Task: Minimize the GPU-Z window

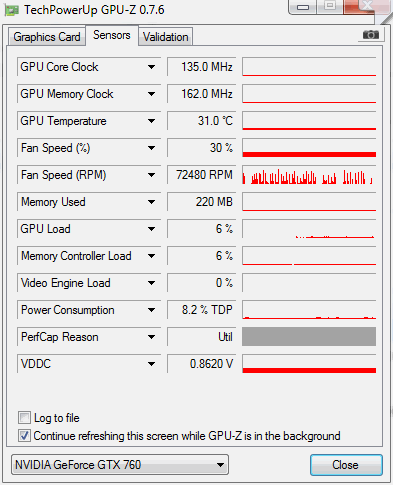Action: [303, 7]
